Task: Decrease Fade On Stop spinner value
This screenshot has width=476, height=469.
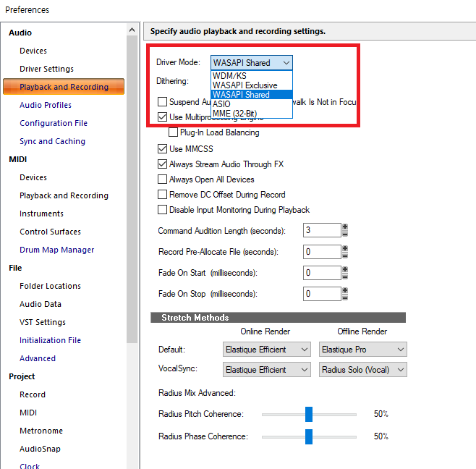Action: pyautogui.click(x=345, y=297)
